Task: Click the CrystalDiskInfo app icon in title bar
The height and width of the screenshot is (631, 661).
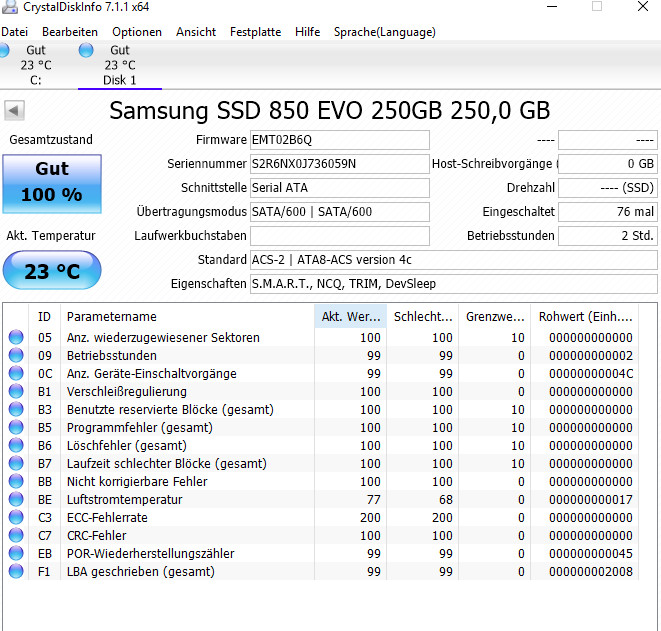Action: [x=10, y=7]
